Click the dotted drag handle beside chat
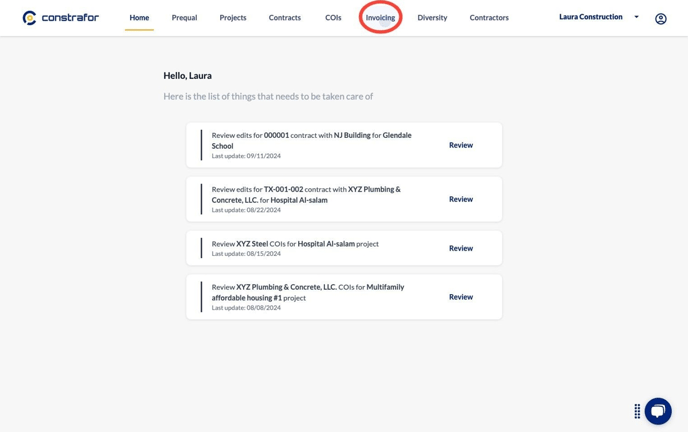 click(637, 411)
